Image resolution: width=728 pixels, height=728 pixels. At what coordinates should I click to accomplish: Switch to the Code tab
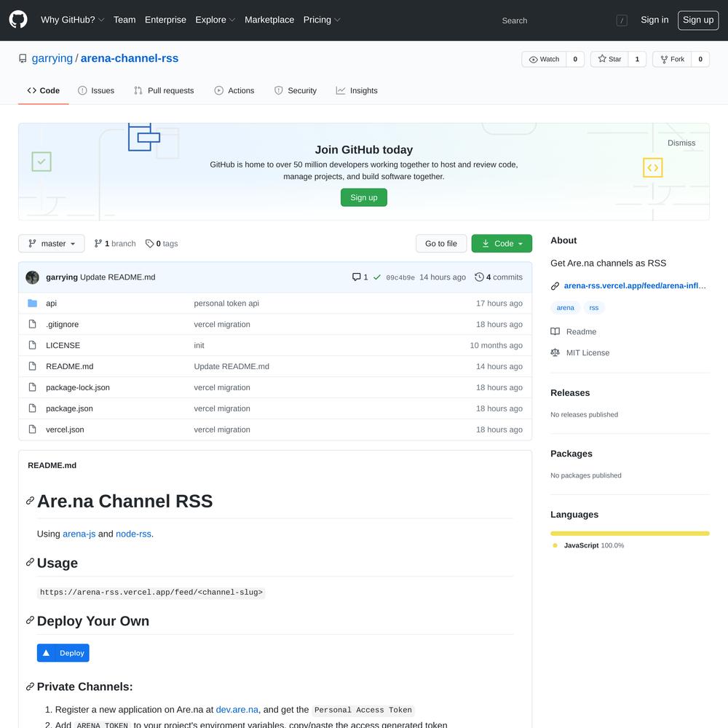pyautogui.click(x=43, y=90)
